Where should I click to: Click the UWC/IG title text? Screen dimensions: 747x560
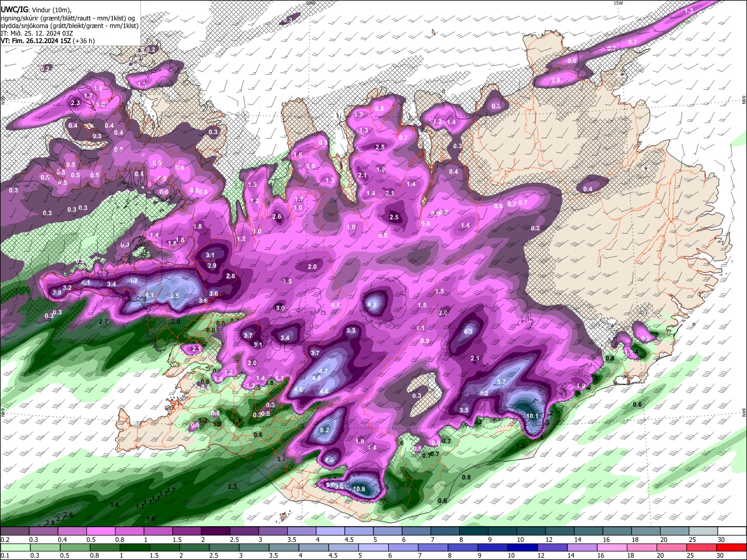(13, 9)
